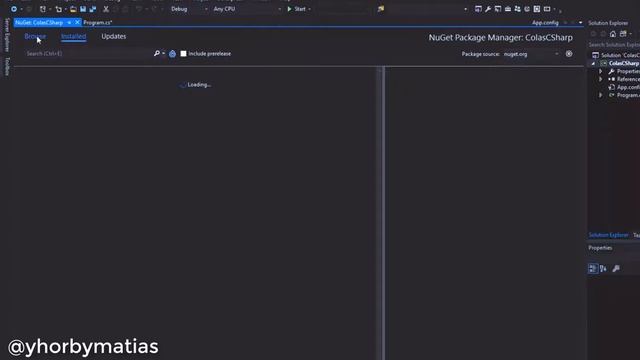Click the cut scissors icon
Screen dimensions: 640x360
pyautogui.click(x=106, y=9)
